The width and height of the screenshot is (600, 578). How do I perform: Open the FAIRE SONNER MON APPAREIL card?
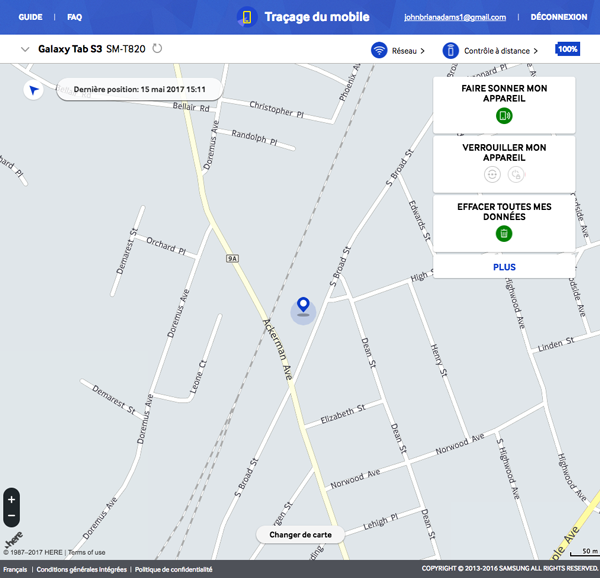tap(504, 105)
